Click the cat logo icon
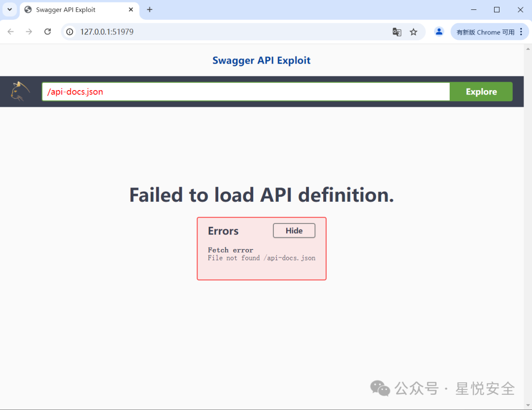This screenshot has height=410, width=532. tap(20, 91)
